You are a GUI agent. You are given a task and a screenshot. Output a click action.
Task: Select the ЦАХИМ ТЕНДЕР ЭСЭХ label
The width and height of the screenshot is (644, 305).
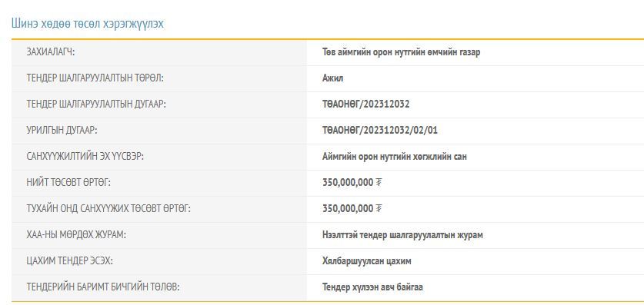click(x=70, y=261)
